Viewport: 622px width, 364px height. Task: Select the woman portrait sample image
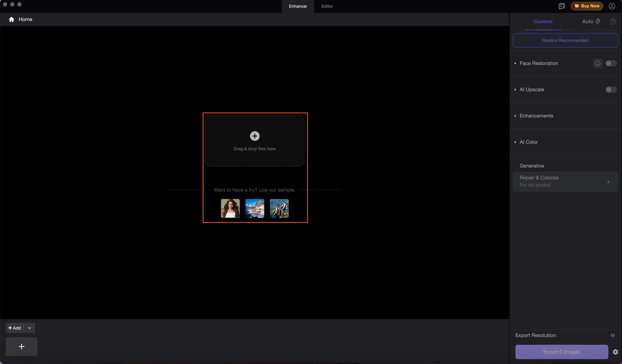[x=230, y=208]
